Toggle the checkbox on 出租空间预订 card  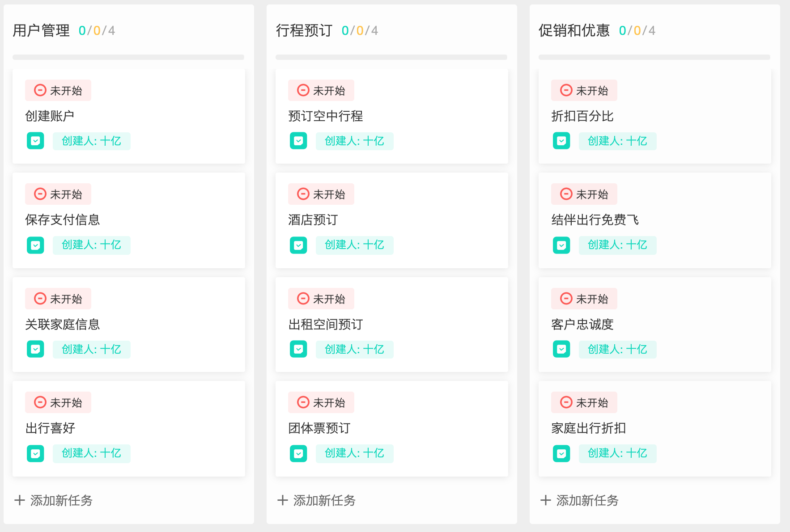[x=298, y=349]
